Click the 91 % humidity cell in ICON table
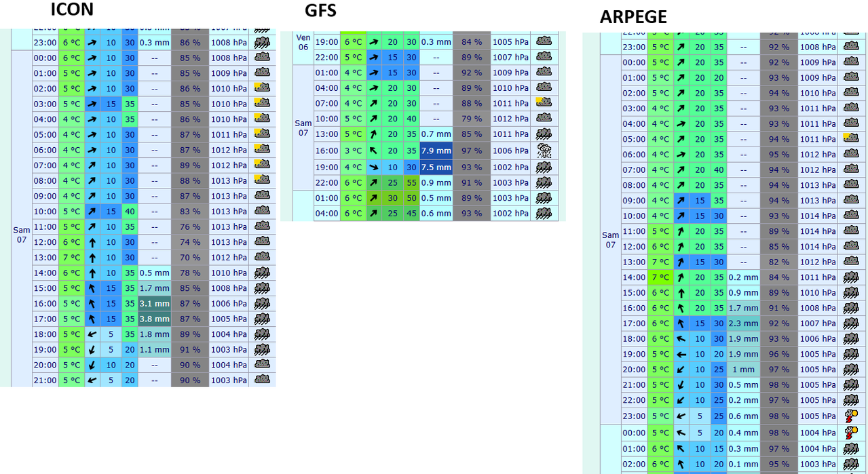 (190, 349)
